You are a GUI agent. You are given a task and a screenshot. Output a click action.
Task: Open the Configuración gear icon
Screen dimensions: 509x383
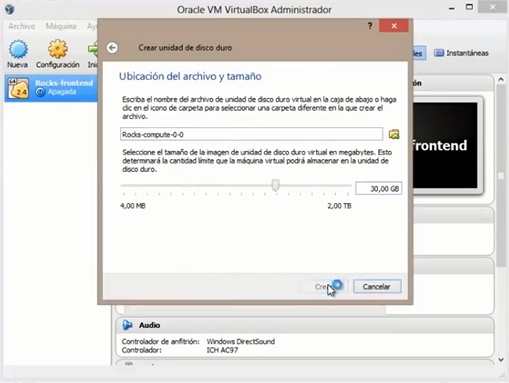coord(57,53)
